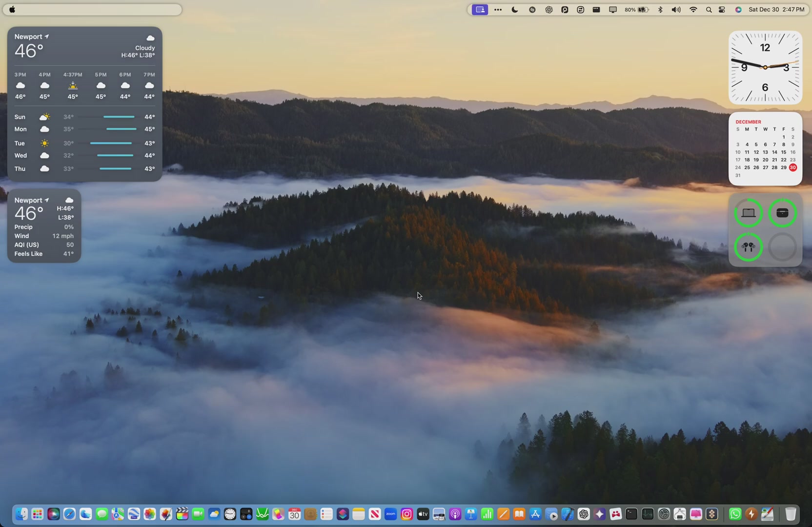Click the date and time in menu bar
The height and width of the screenshot is (527, 812).
click(776, 10)
